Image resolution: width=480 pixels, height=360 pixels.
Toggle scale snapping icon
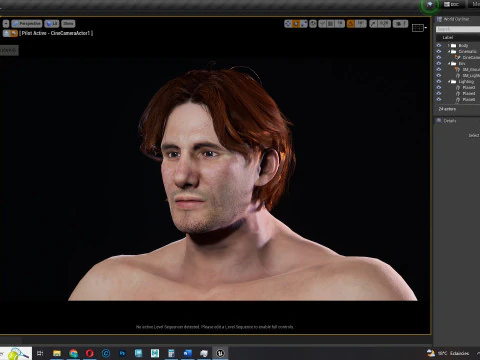pyautogui.click(x=373, y=24)
